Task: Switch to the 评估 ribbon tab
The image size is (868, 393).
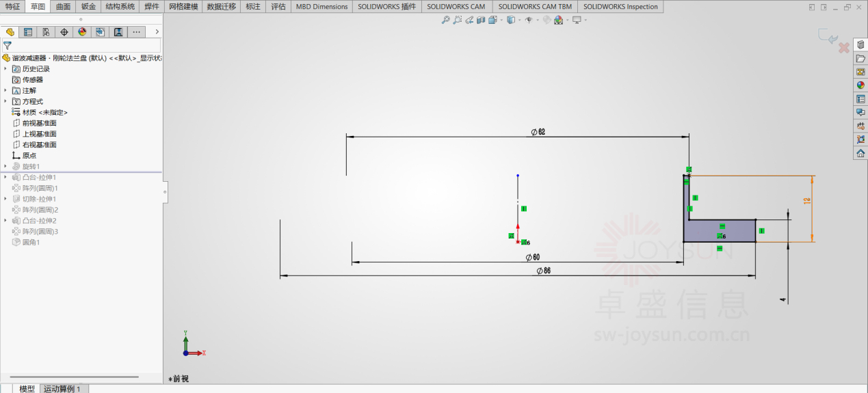Action: (x=278, y=7)
